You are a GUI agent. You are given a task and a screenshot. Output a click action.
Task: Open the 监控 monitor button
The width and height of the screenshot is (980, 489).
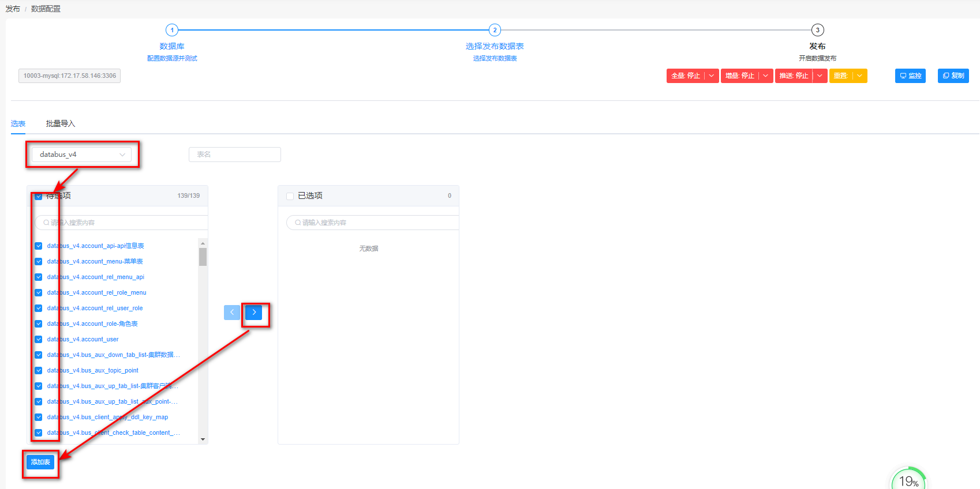910,76
